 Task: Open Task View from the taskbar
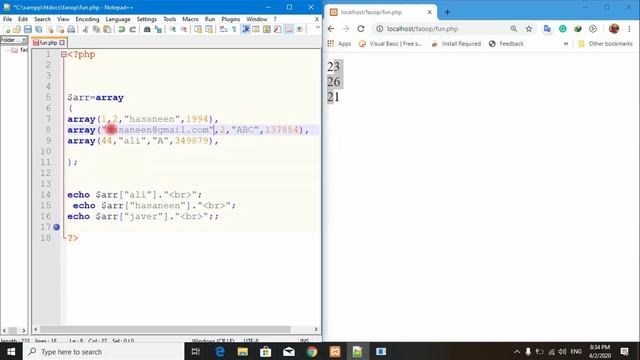tap(196, 351)
